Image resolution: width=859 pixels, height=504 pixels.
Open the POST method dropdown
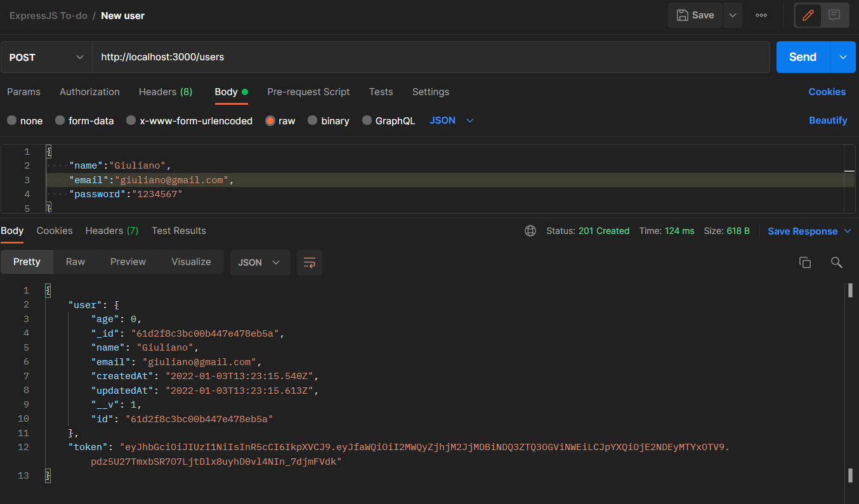point(46,57)
